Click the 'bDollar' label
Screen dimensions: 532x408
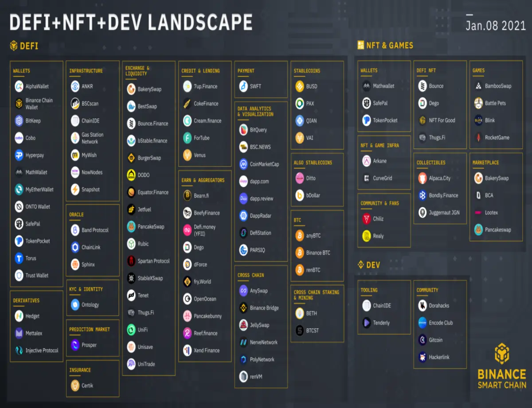tap(313, 195)
